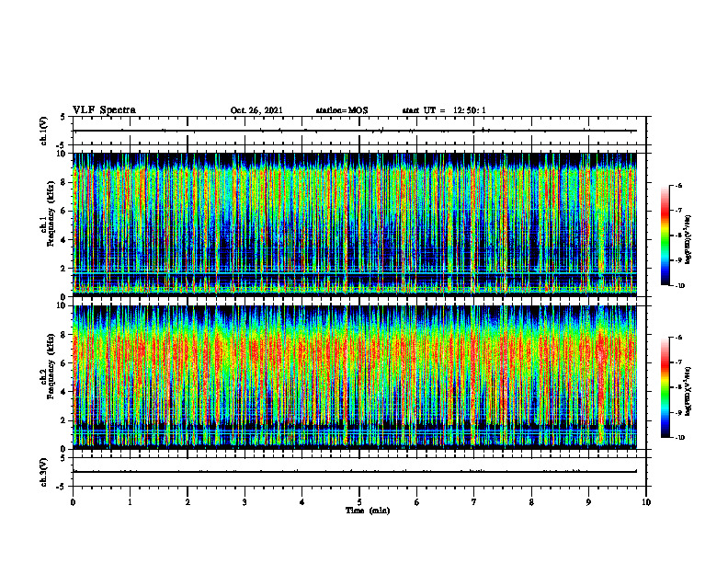
Task: Click the ch.3 voltage waveform trace
Action: (x=355, y=472)
